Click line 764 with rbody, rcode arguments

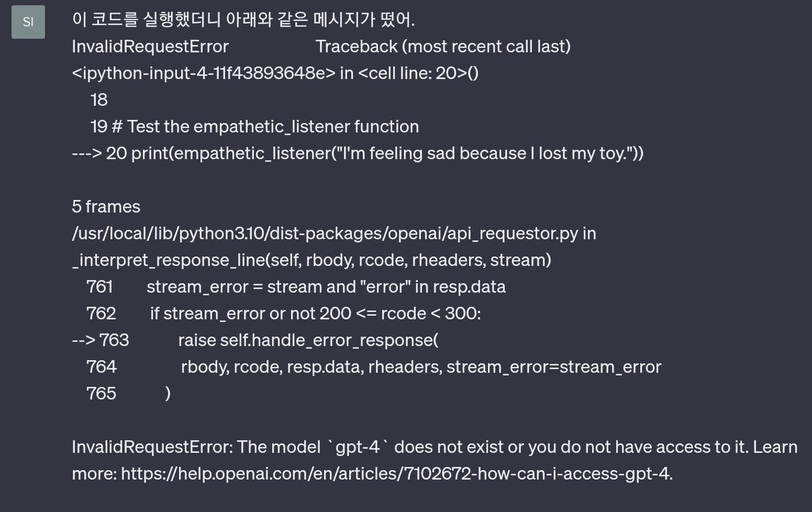(421, 367)
